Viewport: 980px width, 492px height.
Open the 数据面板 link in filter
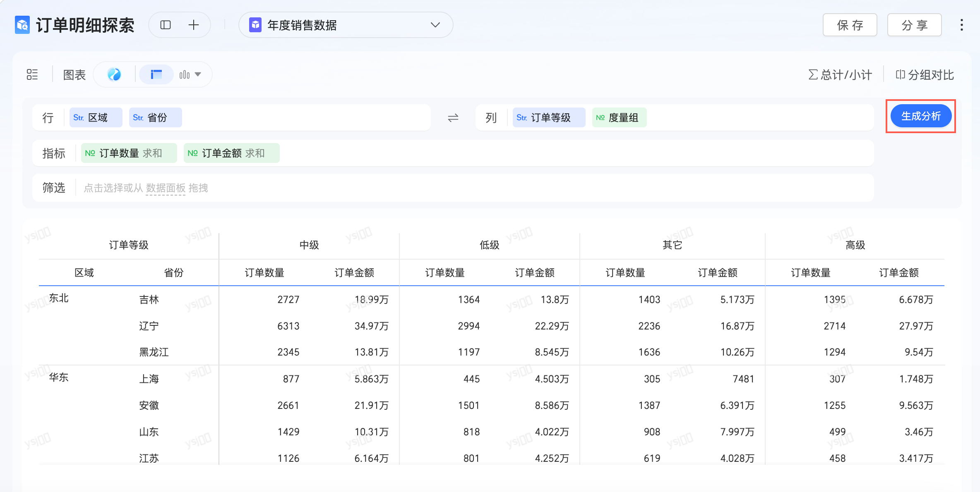coord(166,189)
